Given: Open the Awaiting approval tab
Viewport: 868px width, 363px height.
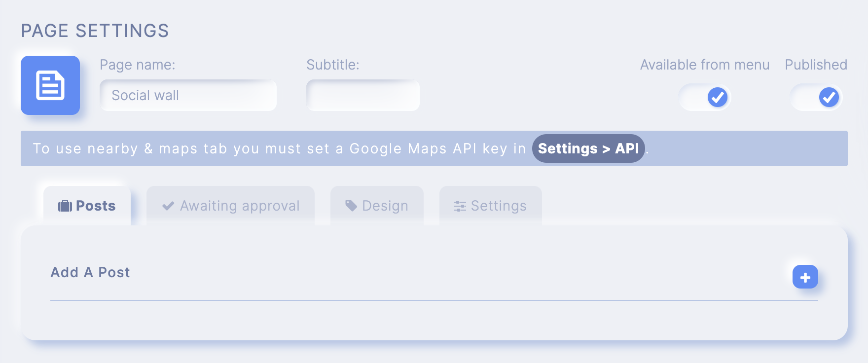Looking at the screenshot, I should point(230,206).
